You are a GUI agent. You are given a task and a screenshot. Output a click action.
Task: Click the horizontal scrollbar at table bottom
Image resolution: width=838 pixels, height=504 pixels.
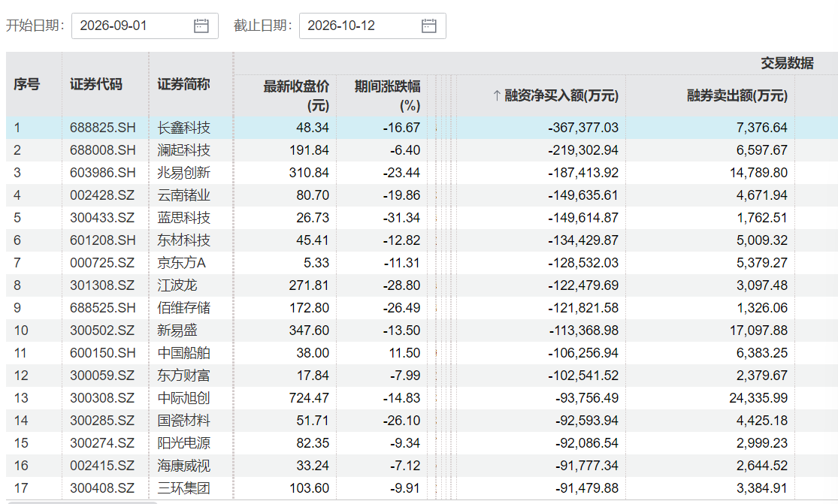pyautogui.click(x=83, y=502)
